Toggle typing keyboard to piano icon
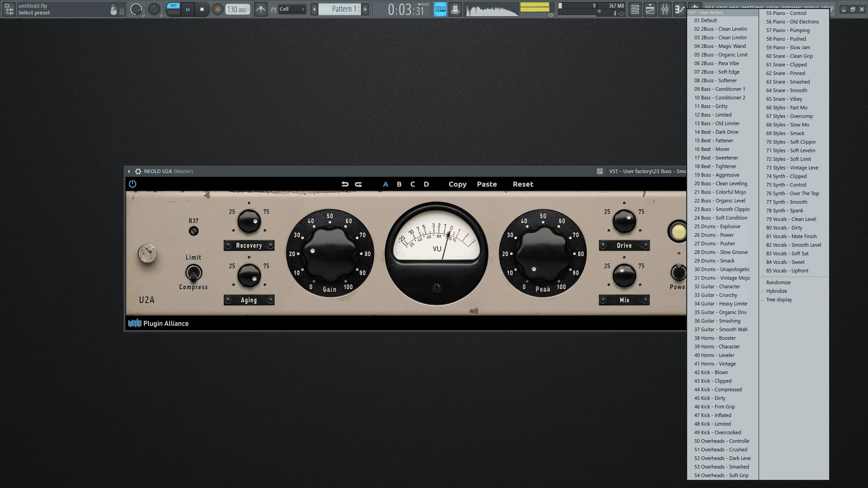The height and width of the screenshot is (488, 868). (x=440, y=9)
